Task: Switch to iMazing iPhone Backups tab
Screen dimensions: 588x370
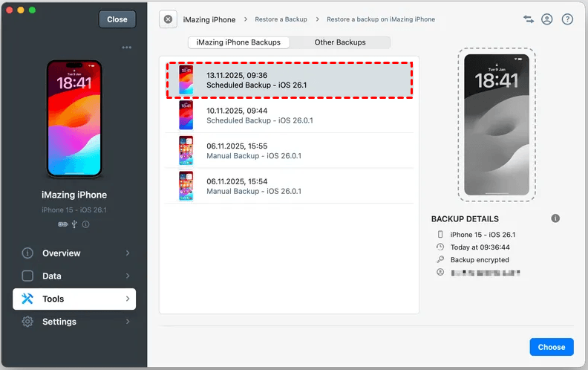Action: [238, 42]
